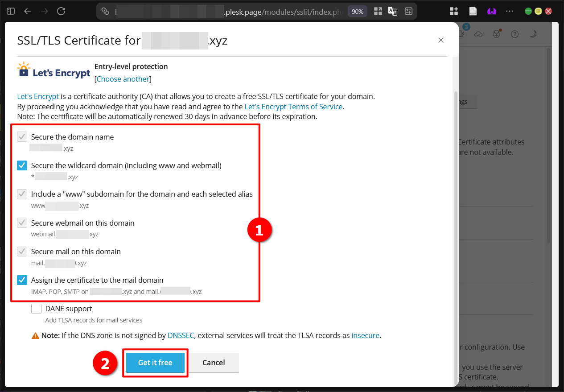Click the green window minimize button
Image resolution: width=564 pixels, height=392 pixels.
(x=528, y=11)
